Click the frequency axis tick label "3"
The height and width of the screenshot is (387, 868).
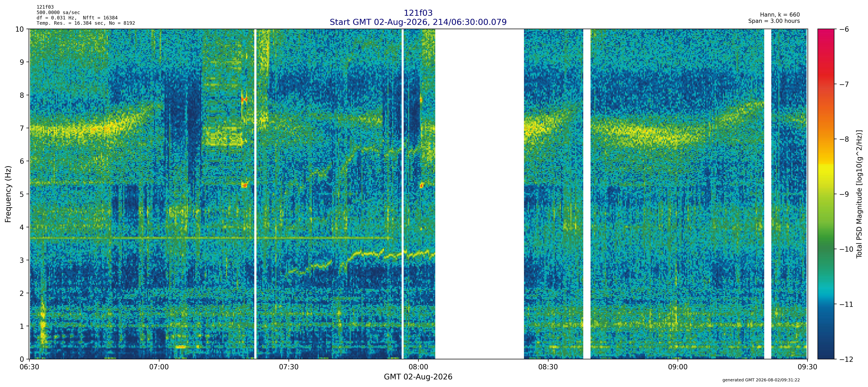22,260
